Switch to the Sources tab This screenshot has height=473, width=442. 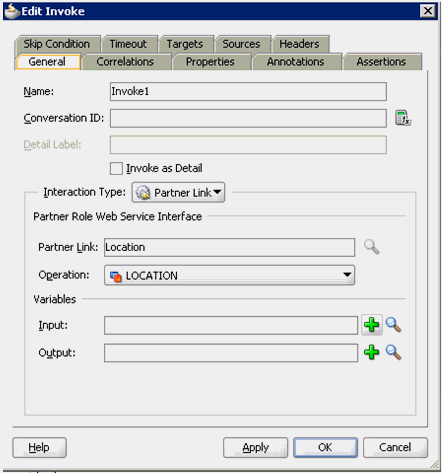242,44
